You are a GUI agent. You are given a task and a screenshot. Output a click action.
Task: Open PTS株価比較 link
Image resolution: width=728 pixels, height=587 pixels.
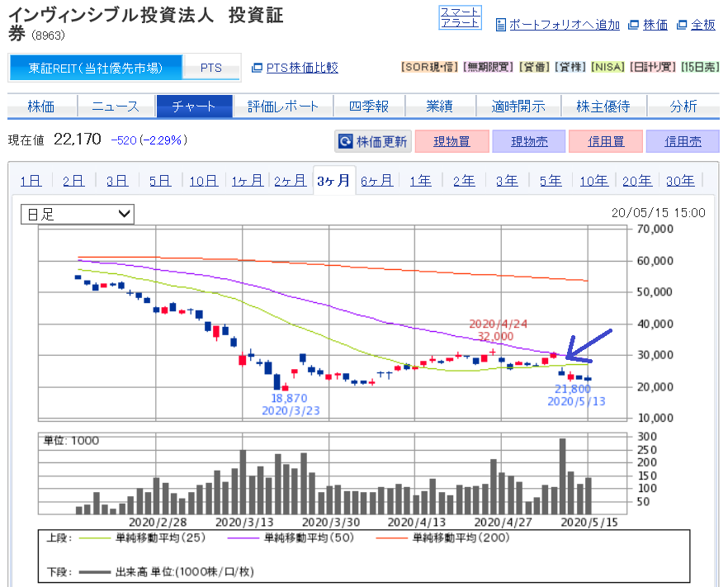(302, 68)
